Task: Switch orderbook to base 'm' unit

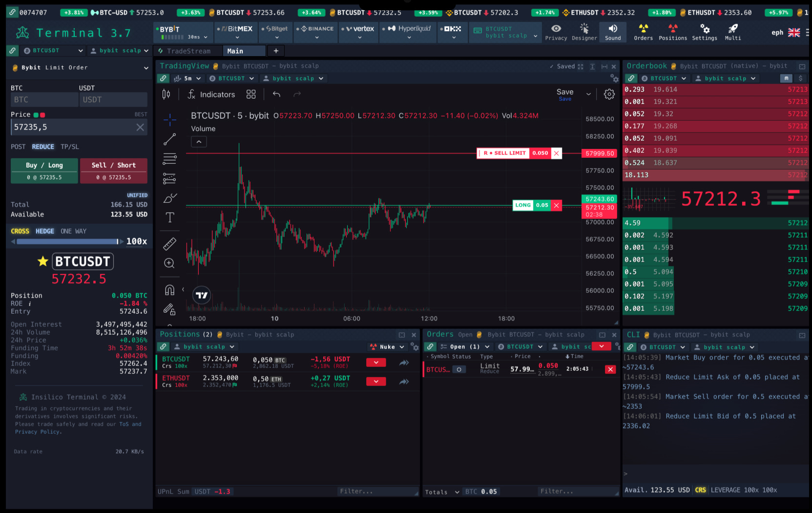Action: (x=786, y=78)
